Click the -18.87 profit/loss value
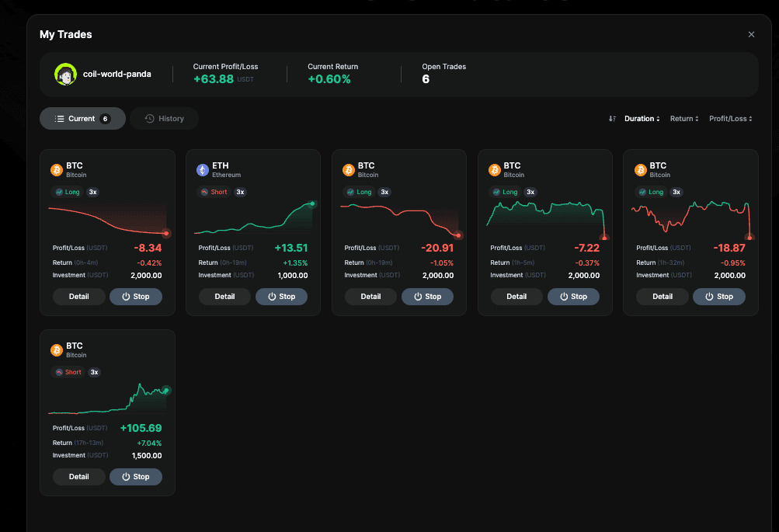This screenshot has height=532, width=779. [x=729, y=248]
